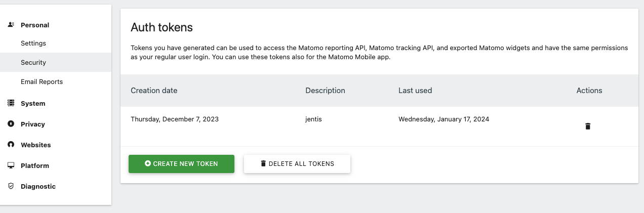
Task: Click the Create New Token button
Action: [181, 164]
